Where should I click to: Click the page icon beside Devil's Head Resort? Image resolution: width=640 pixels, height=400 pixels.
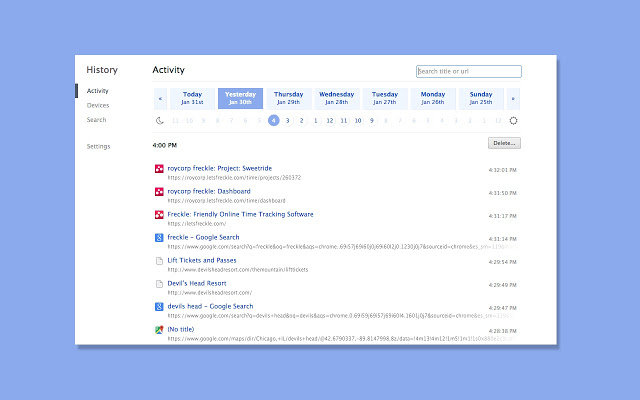[159, 284]
